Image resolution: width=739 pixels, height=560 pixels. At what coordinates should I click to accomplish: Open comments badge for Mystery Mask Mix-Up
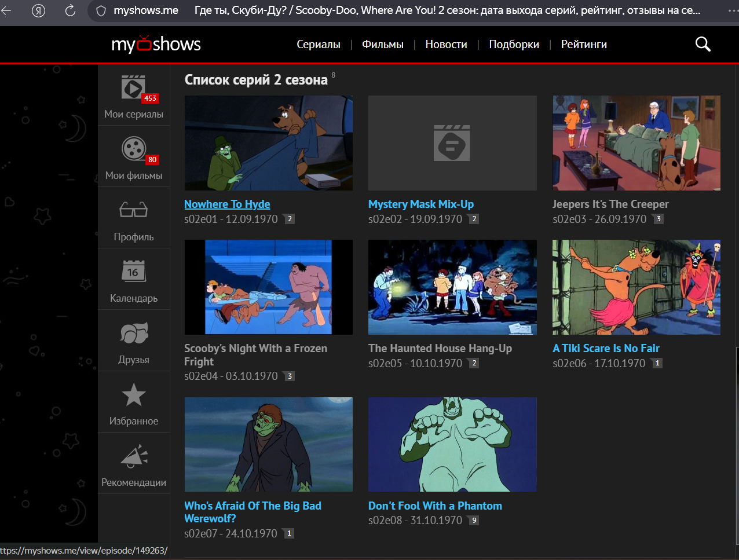(x=474, y=219)
